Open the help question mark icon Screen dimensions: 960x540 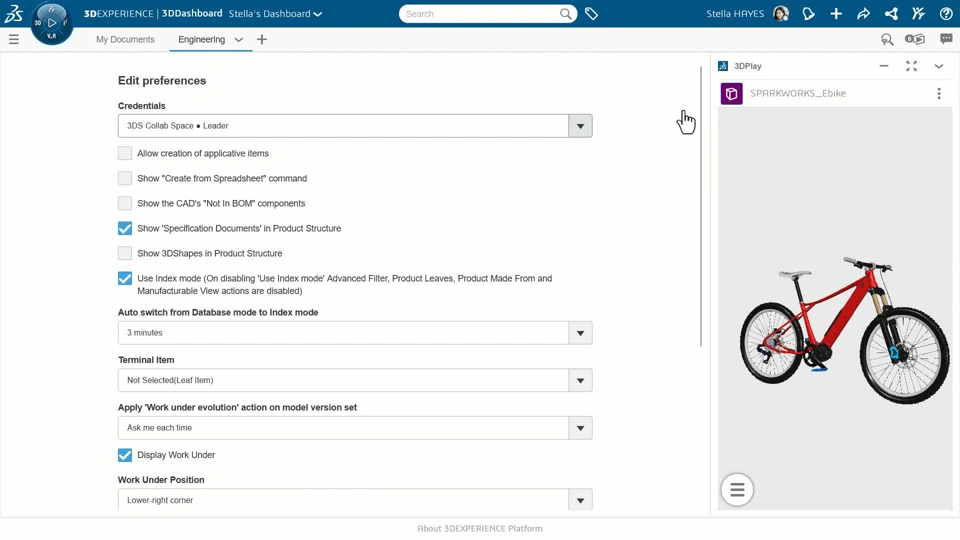coord(946,13)
